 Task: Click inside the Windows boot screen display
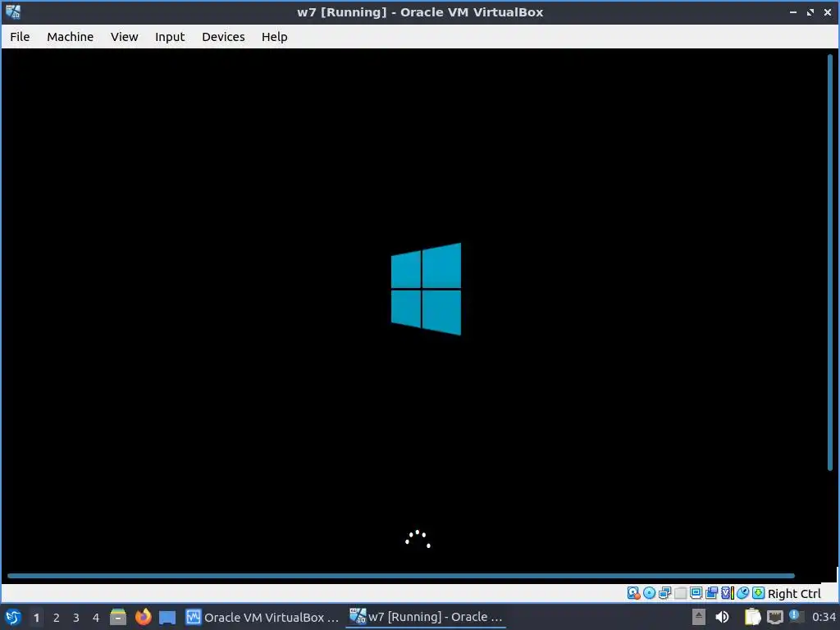click(413, 311)
